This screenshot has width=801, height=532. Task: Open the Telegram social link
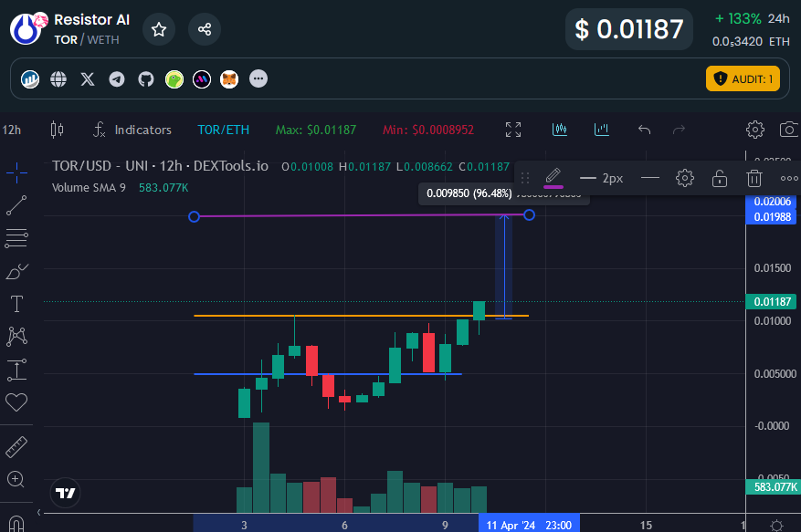click(x=117, y=79)
